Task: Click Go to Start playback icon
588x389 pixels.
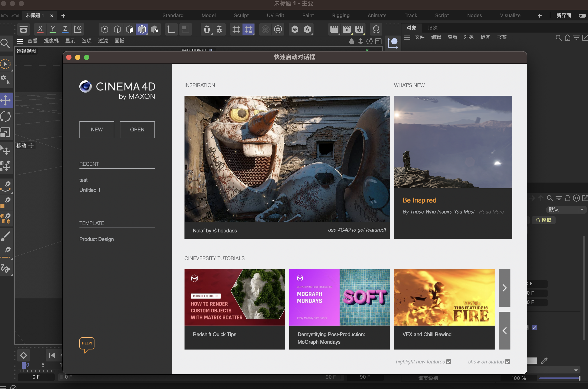Action: coord(52,355)
